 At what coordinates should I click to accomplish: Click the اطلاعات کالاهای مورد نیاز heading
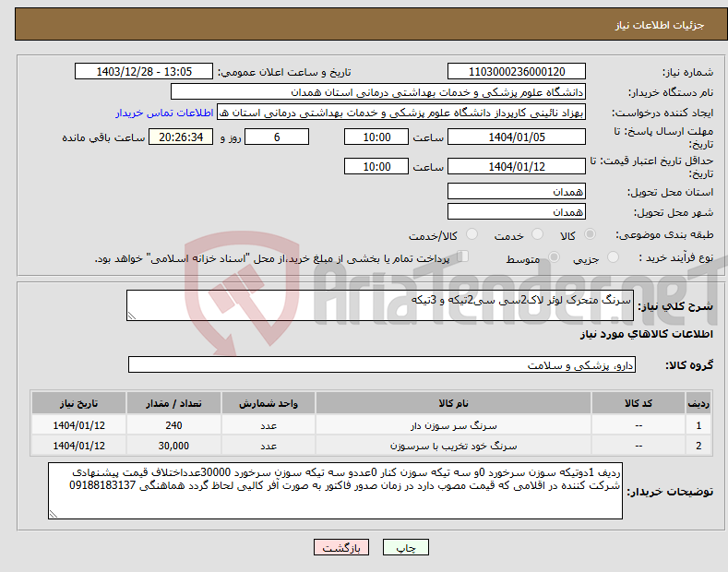(646, 334)
